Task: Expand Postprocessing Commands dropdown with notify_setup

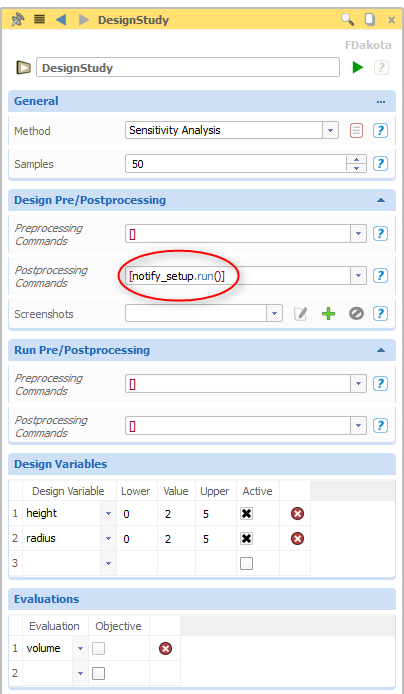Action: 358,276
